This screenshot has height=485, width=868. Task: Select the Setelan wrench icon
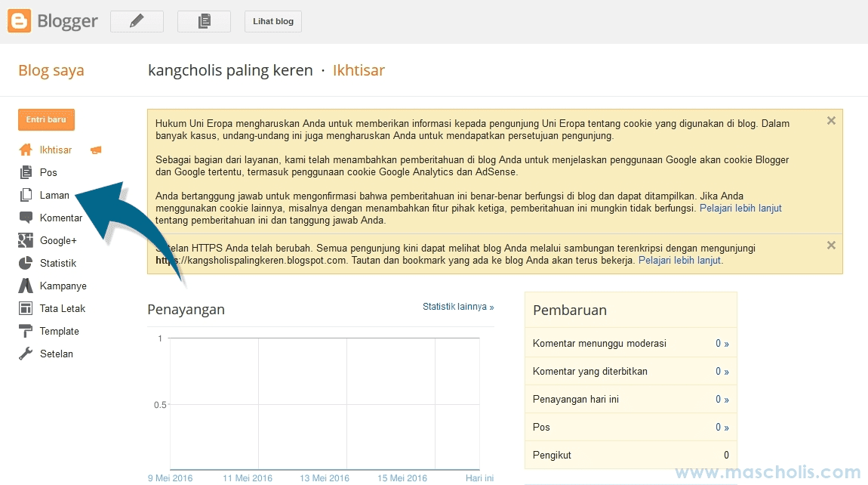pos(25,354)
